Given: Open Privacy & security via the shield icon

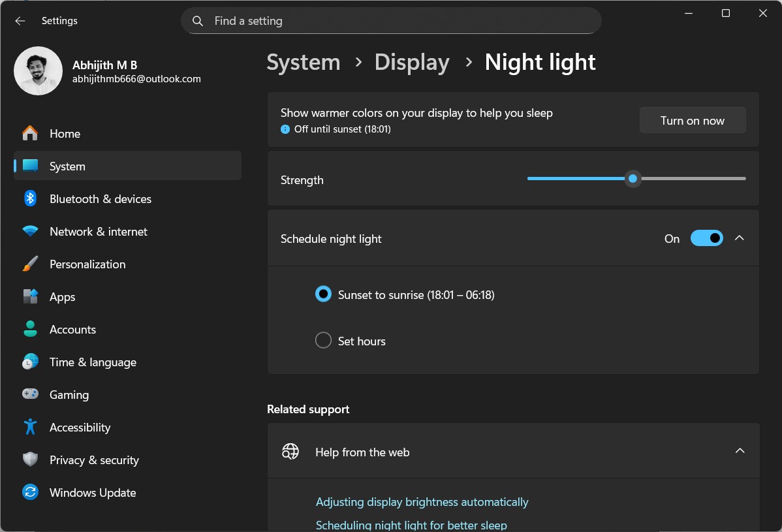Looking at the screenshot, I should (x=29, y=460).
